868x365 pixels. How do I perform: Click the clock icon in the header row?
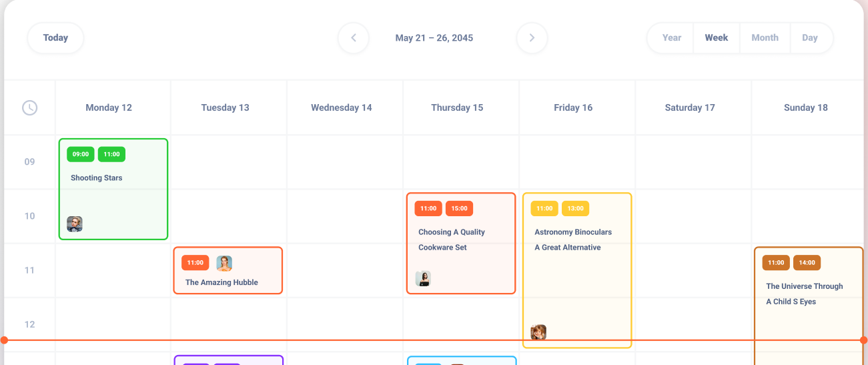coord(29,107)
